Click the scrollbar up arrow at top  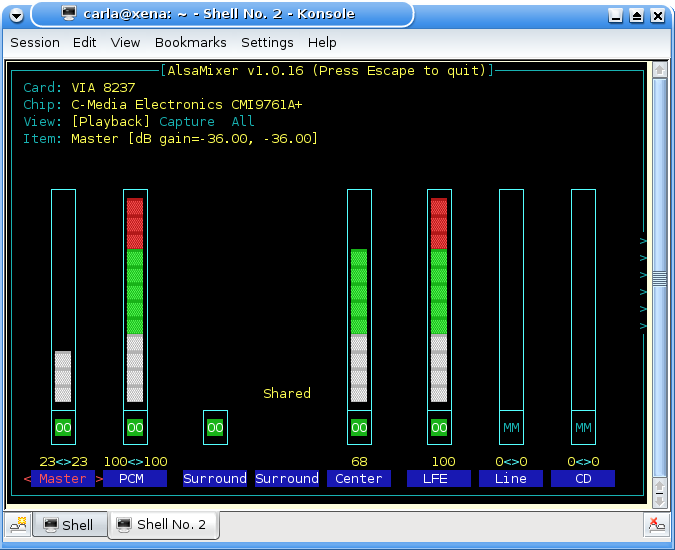(660, 70)
